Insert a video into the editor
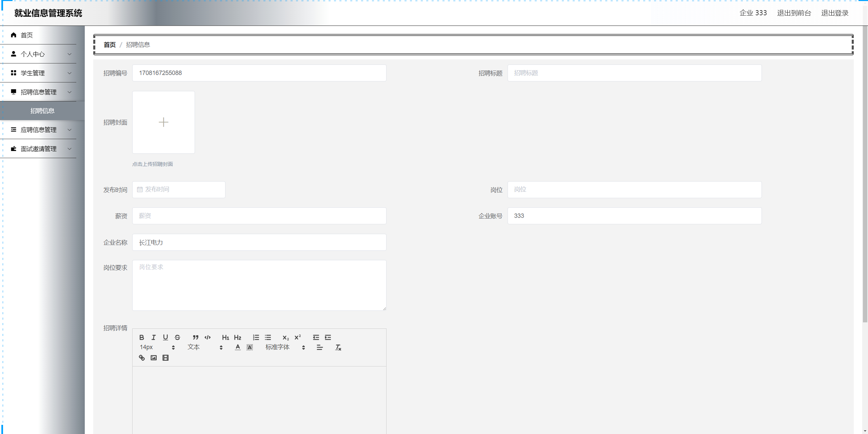 tap(165, 358)
